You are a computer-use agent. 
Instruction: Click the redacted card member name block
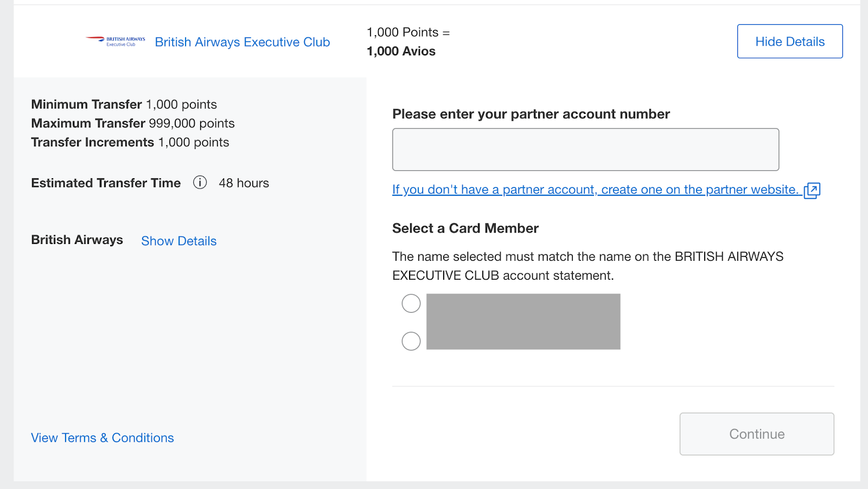point(523,321)
